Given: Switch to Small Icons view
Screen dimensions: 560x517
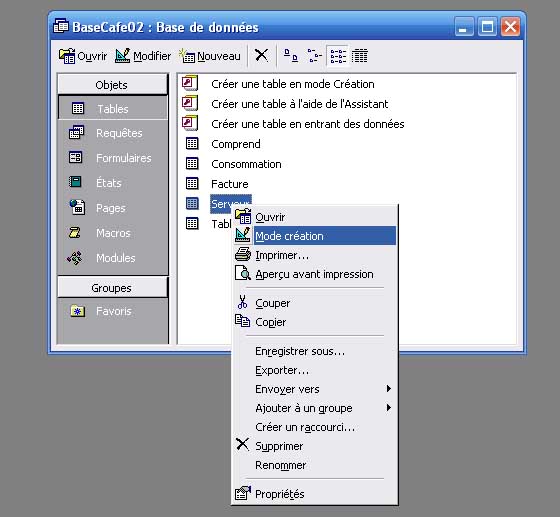Looking at the screenshot, I should click(x=314, y=56).
